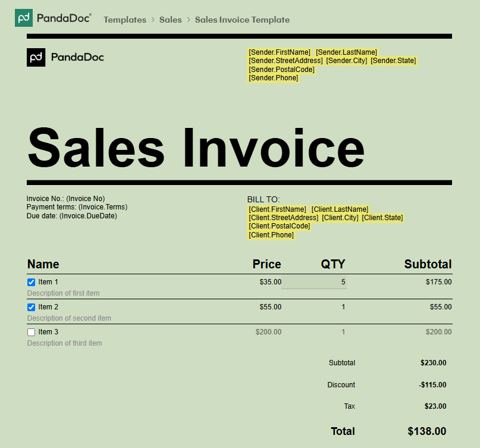Click 'Description of second item' text
This screenshot has height=448, width=480.
click(x=69, y=318)
